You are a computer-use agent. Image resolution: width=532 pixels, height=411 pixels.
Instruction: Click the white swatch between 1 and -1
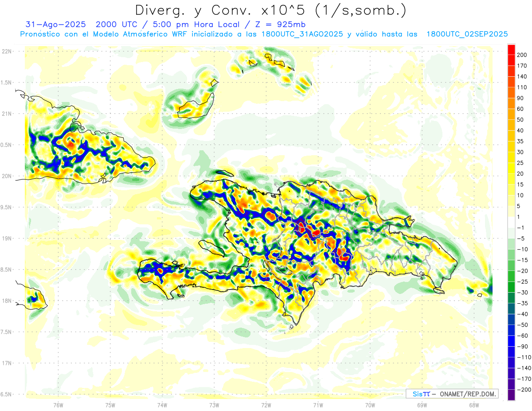(511, 222)
